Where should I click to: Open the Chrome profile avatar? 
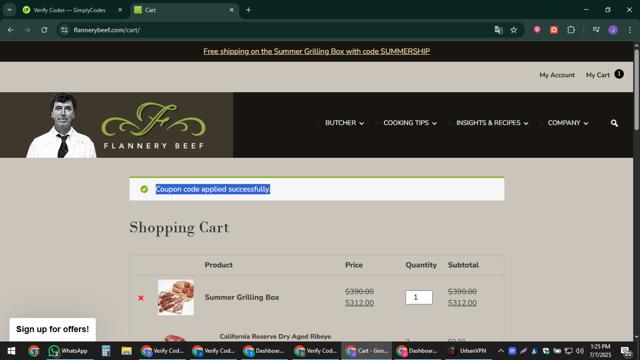coord(613,30)
